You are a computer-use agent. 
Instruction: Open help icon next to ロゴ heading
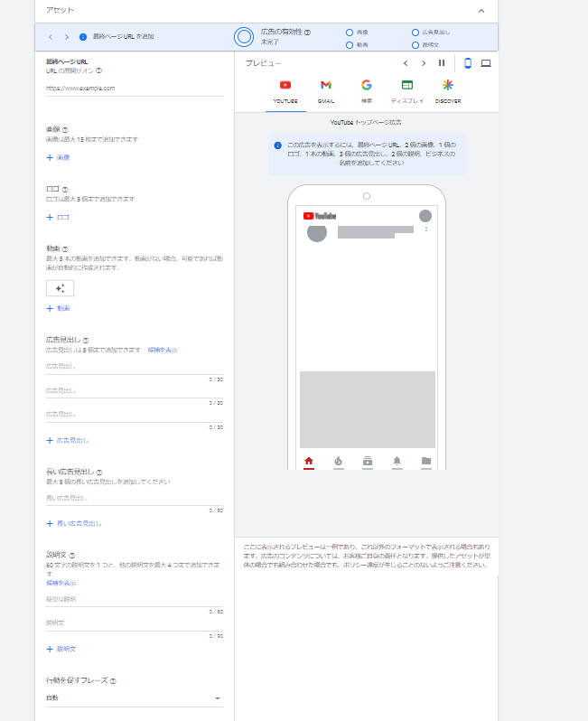(x=65, y=190)
